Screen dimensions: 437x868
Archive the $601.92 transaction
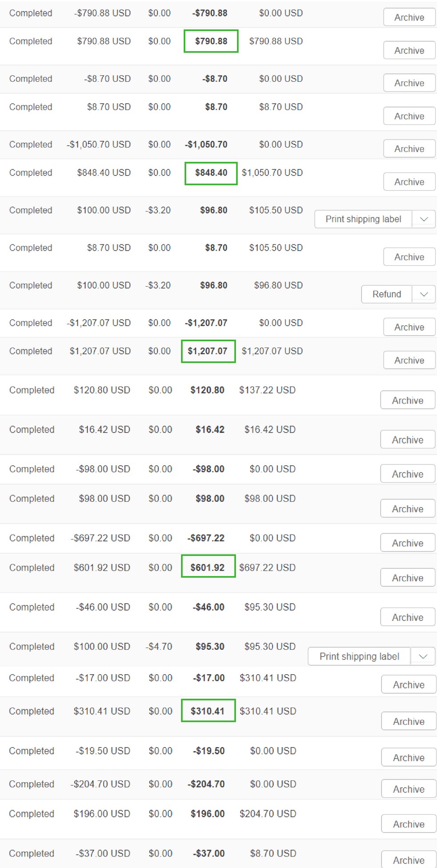pyautogui.click(x=408, y=577)
